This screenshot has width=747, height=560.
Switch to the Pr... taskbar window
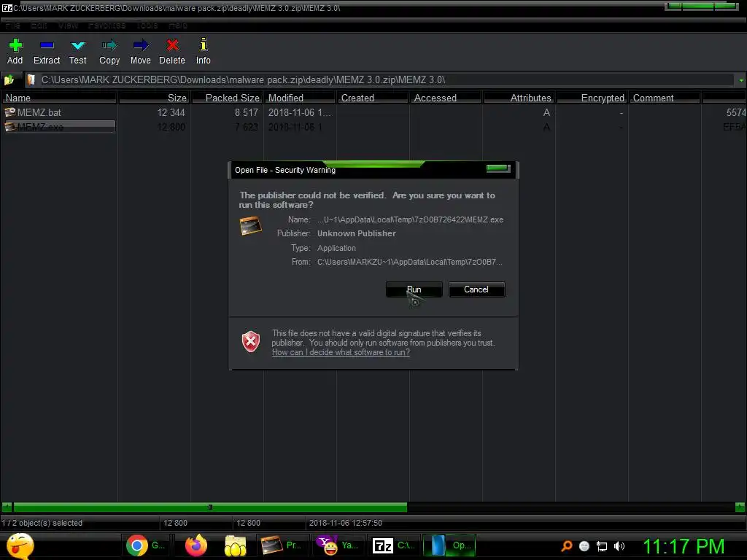[x=283, y=545]
